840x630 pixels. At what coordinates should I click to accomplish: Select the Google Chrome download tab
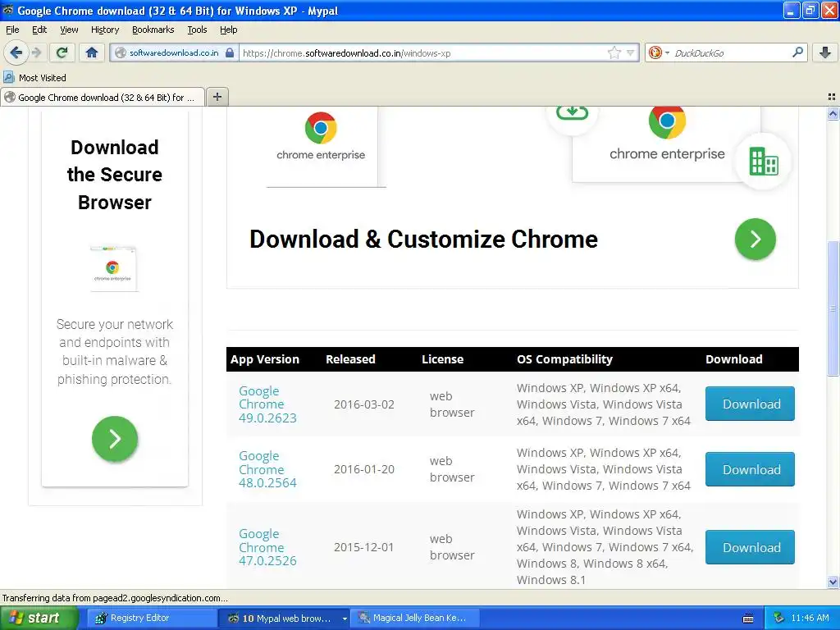[103, 97]
